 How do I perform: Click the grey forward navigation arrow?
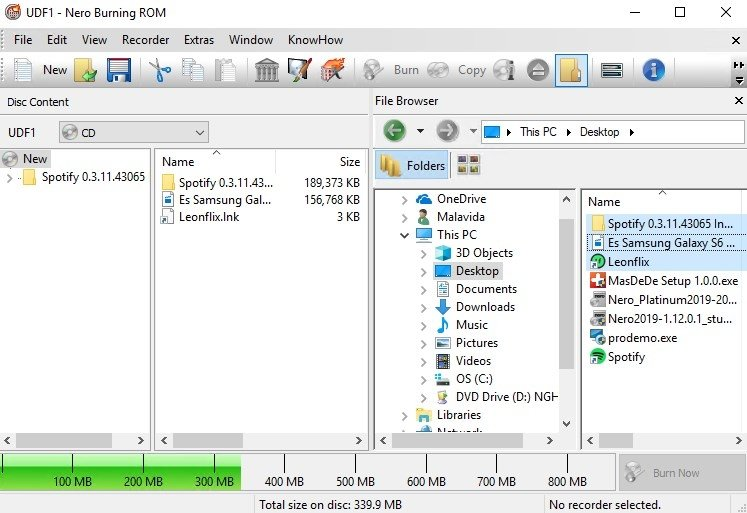pyautogui.click(x=447, y=131)
